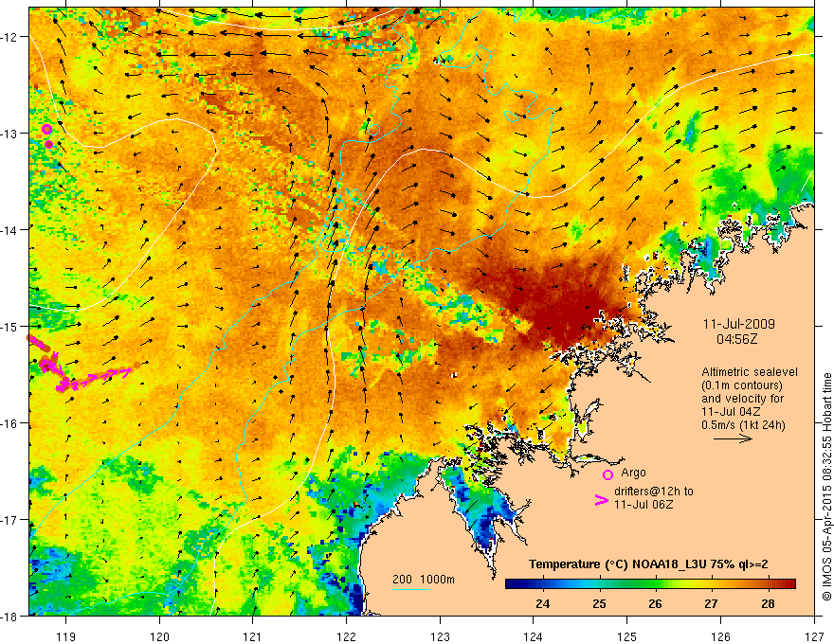Click the temperature colorbar at 26 degrees

655,584
